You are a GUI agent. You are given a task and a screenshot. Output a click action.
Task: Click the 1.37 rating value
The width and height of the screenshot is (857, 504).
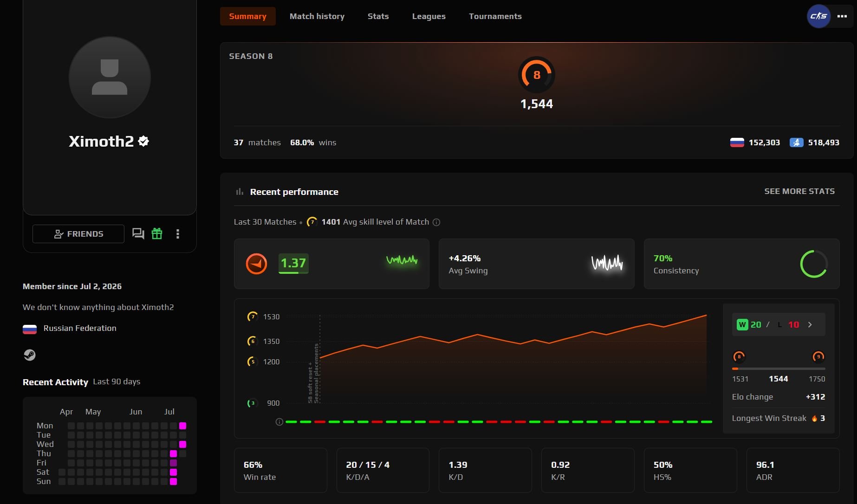(x=293, y=264)
